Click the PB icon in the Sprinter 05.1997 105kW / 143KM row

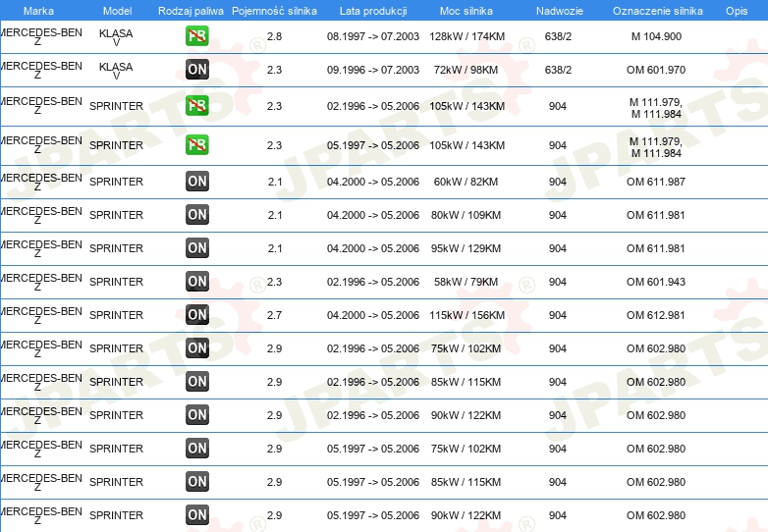[x=196, y=145]
